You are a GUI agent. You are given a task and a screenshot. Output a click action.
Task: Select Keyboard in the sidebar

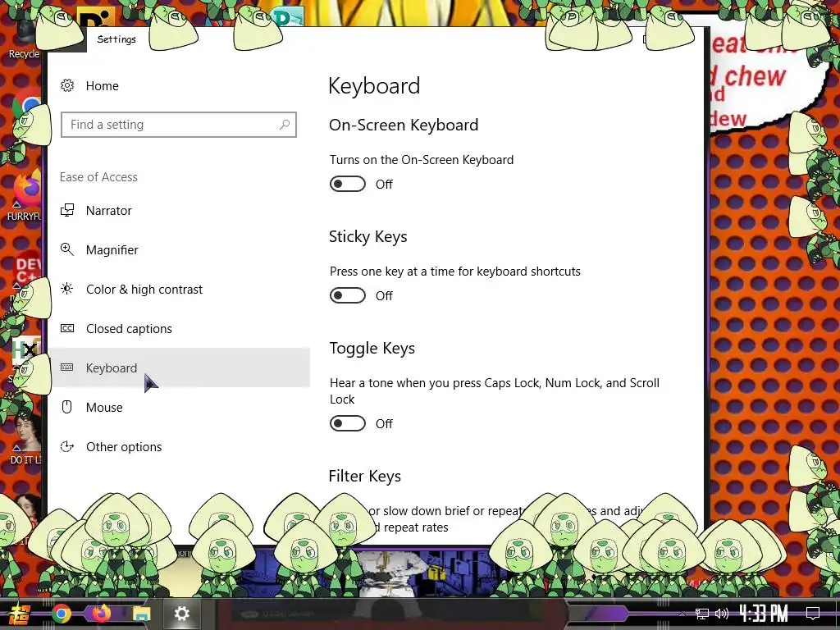[x=178, y=367]
